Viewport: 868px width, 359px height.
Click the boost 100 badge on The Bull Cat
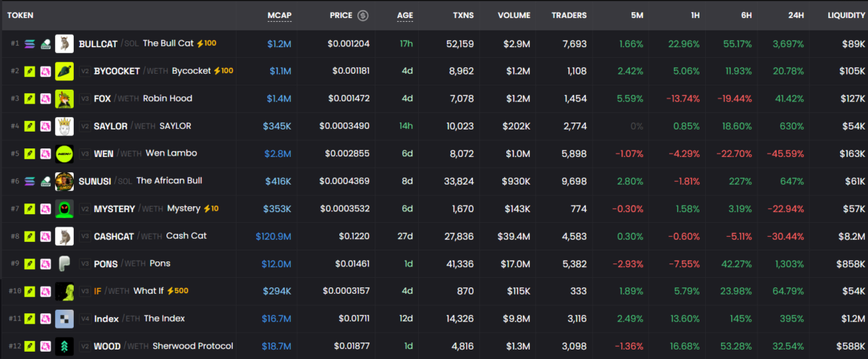click(x=206, y=43)
